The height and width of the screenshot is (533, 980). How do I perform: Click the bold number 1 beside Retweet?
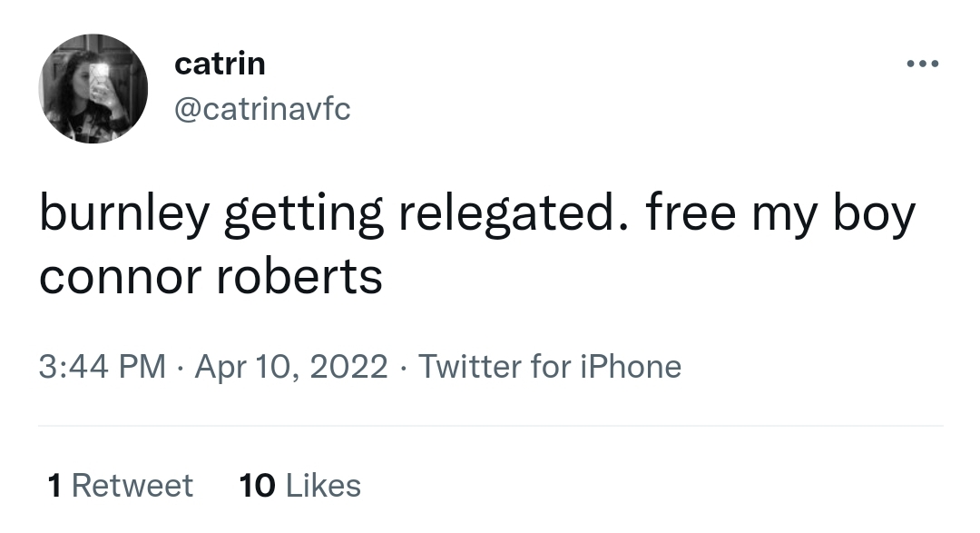pyautogui.click(x=54, y=486)
